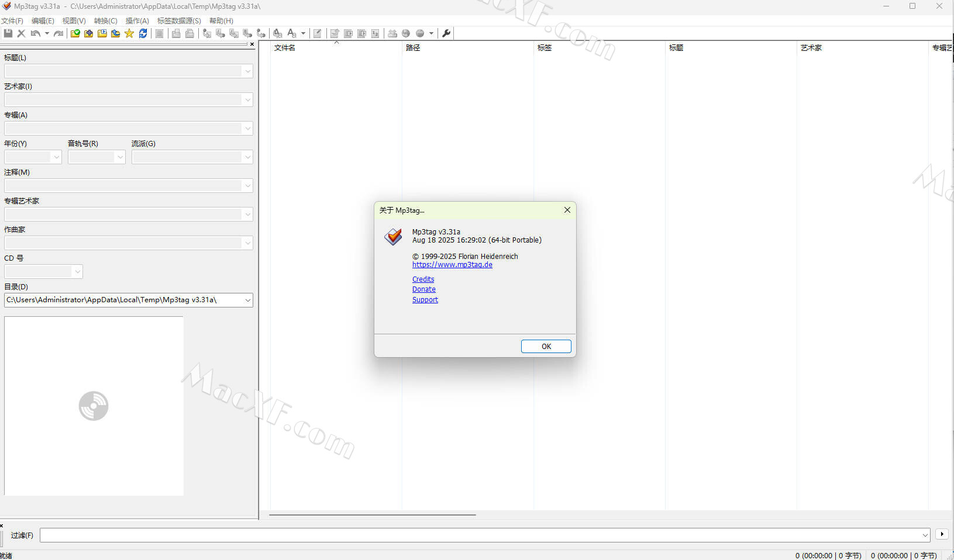Click the Paste tag toolbar icon
Screen dimensions: 954x560
coord(190,33)
